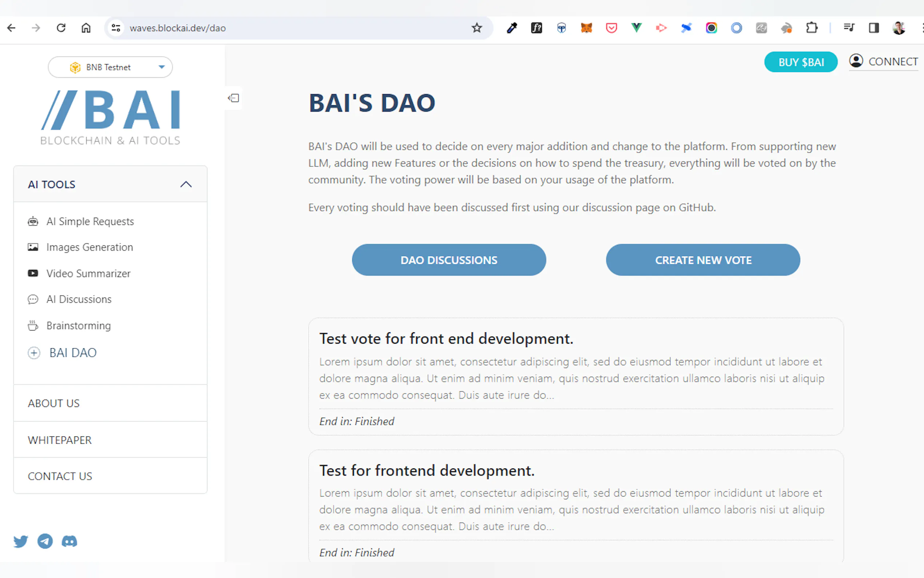This screenshot has width=924, height=578.
Task: Click the DAO DISCUSSIONS button
Action: [x=449, y=260]
